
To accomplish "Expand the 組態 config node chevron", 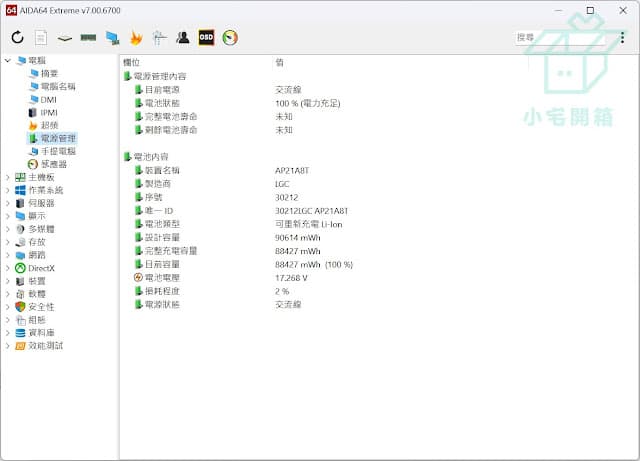I will 7,320.
